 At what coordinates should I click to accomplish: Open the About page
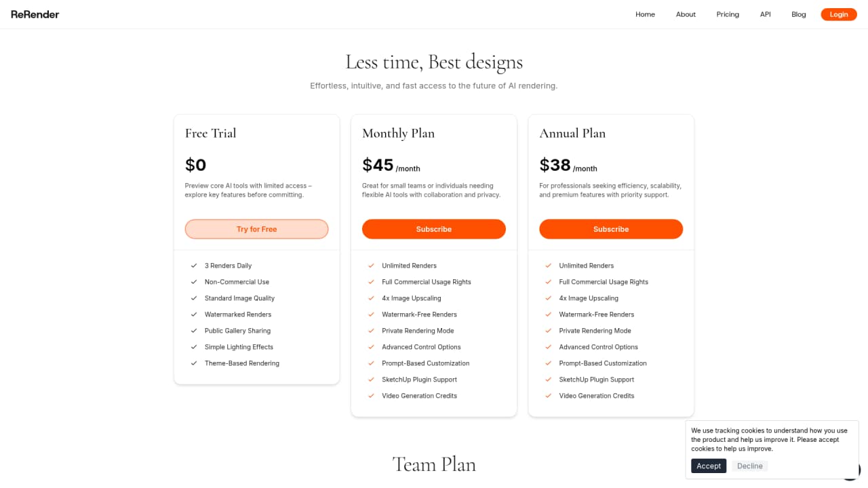[686, 14]
